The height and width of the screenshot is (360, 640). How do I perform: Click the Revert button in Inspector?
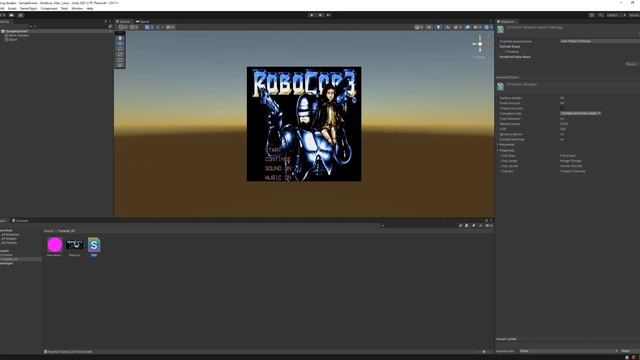631,64
